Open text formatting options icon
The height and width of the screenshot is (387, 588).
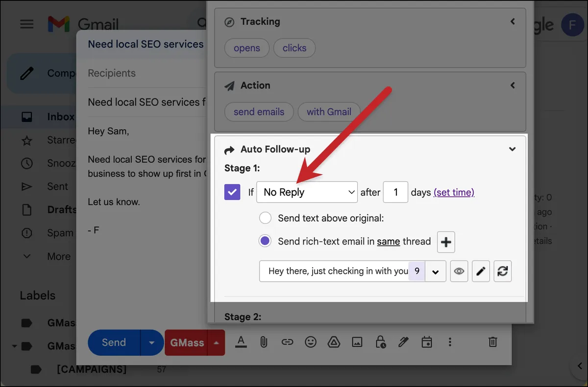tap(241, 342)
